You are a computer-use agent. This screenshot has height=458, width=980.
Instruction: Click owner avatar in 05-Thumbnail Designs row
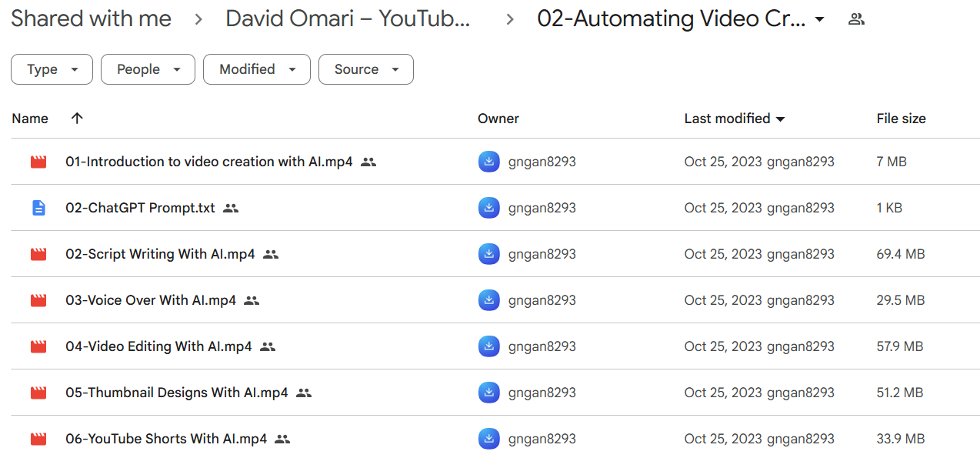(x=488, y=393)
